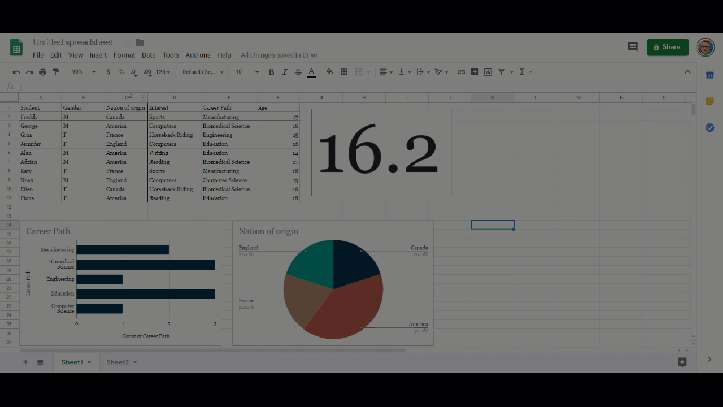Expand the font family dropdown

(x=207, y=72)
